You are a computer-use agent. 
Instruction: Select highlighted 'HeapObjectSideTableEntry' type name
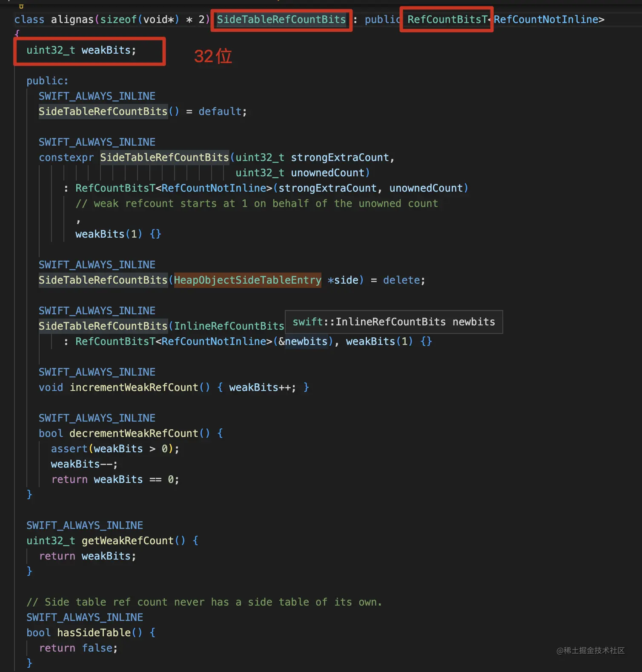247,280
